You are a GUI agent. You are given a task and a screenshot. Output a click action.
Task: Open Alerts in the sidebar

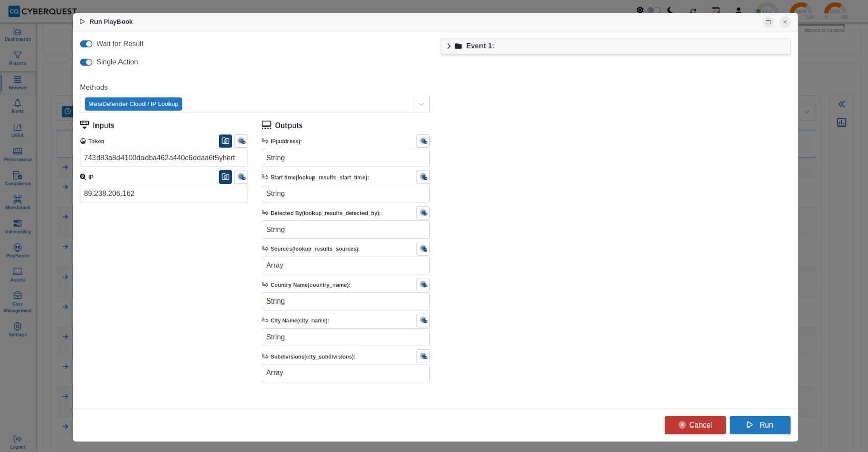point(18,107)
